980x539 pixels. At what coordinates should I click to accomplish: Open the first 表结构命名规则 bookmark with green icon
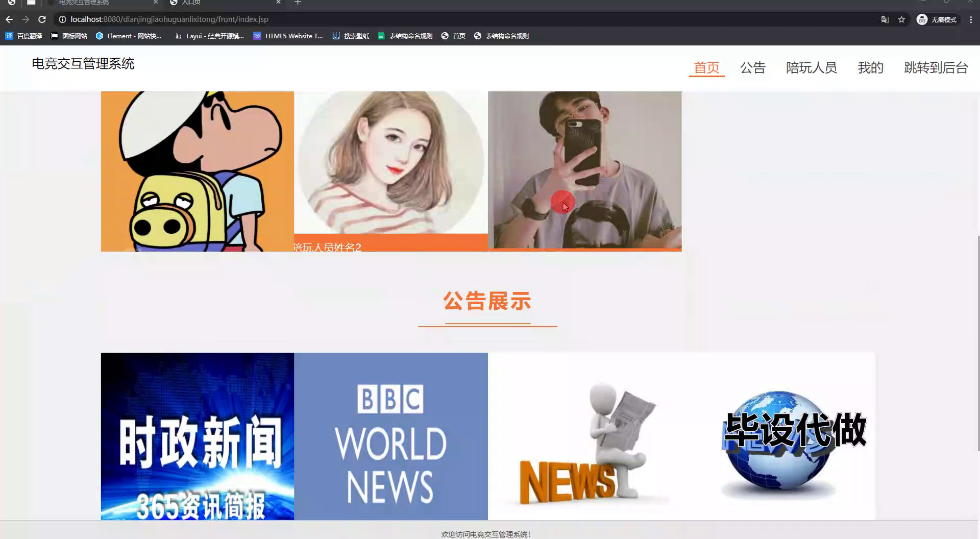coord(405,36)
